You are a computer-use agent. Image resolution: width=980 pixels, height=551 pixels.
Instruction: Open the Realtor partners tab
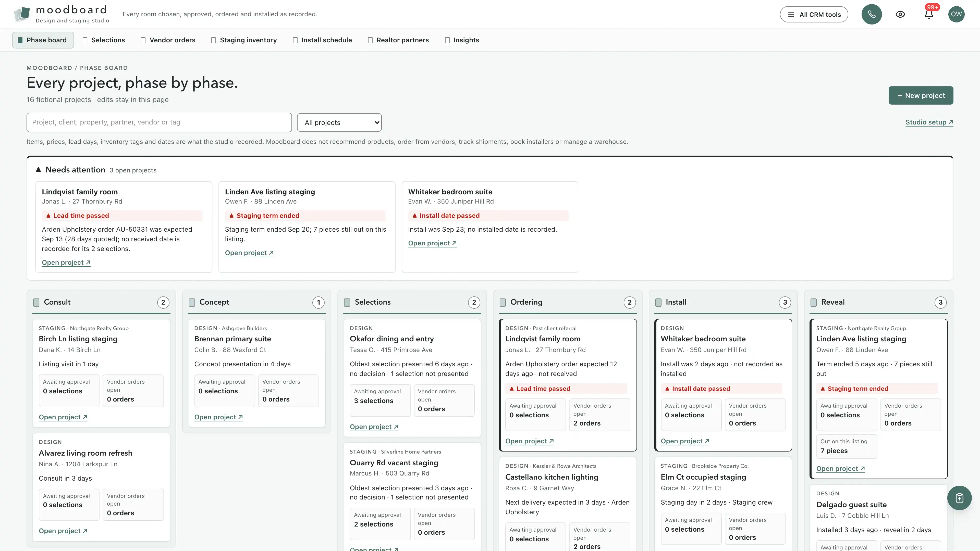pyautogui.click(x=398, y=40)
